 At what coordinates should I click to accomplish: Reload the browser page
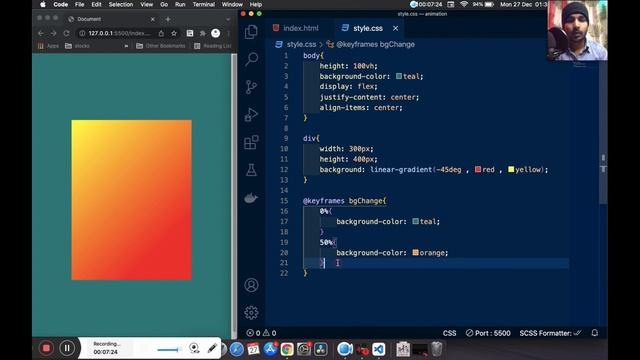(67, 33)
